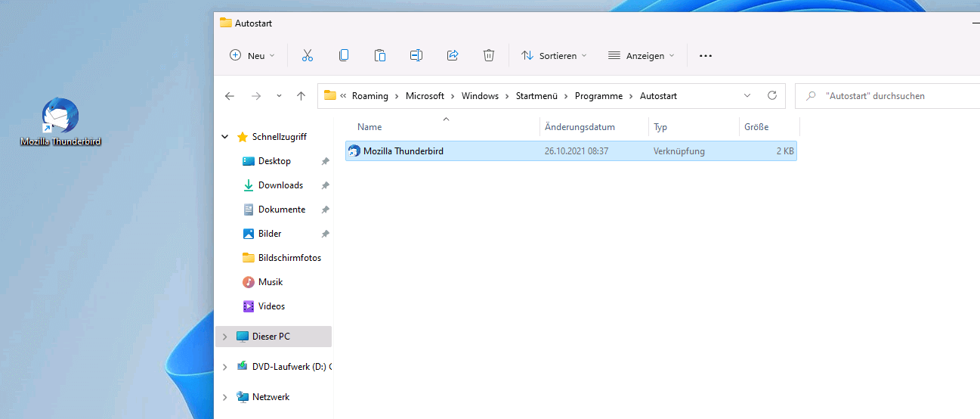Viewport: 980px width, 419px height.
Task: Open recent locations chevron dropdown
Action: click(x=279, y=96)
